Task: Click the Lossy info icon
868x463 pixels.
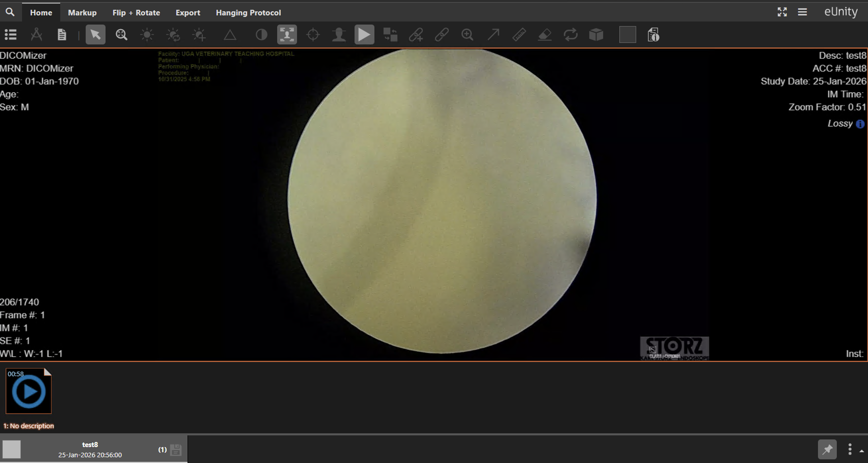Action: click(860, 124)
